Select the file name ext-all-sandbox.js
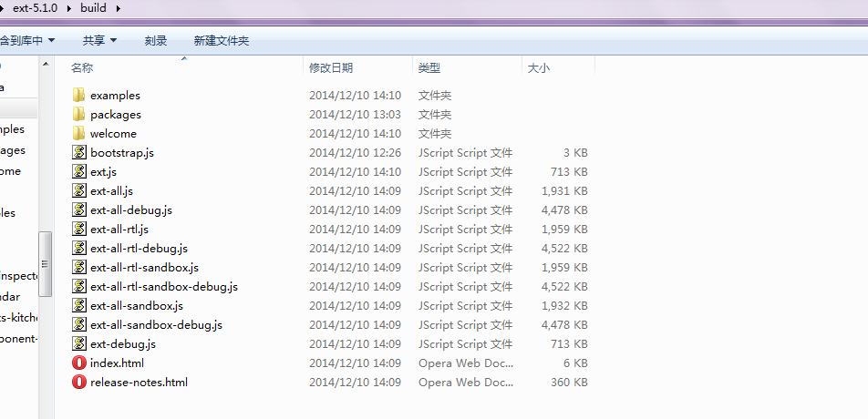The height and width of the screenshot is (419, 868). (x=137, y=306)
